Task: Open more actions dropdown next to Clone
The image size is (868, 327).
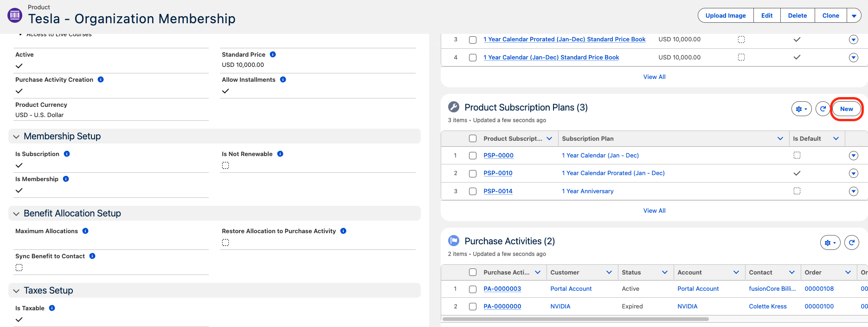Action: tap(854, 15)
